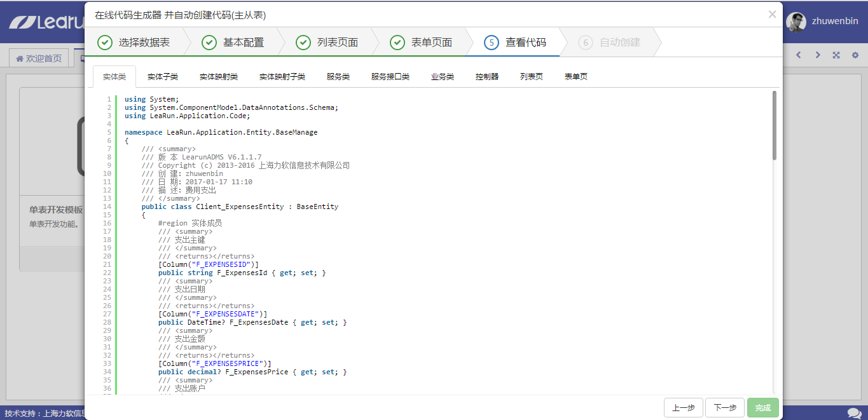Click the F_ExpensesDate property line
The image size is (868, 420).
(x=253, y=322)
